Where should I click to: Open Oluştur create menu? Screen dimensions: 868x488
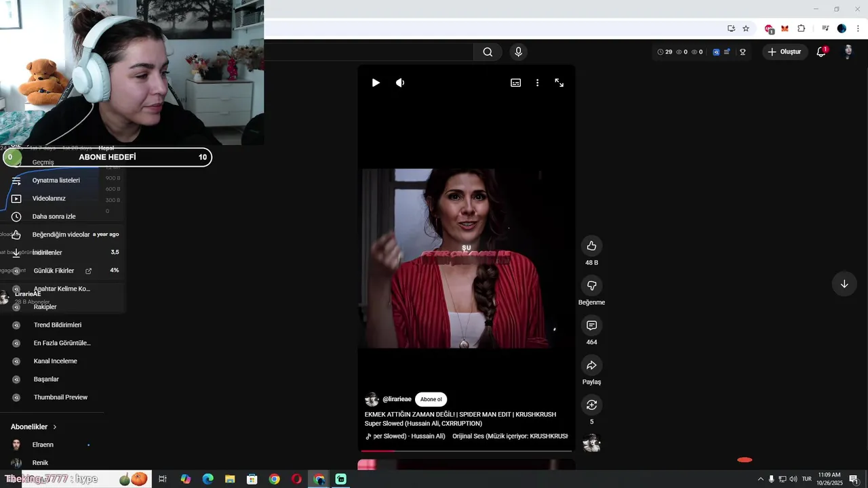[785, 52]
